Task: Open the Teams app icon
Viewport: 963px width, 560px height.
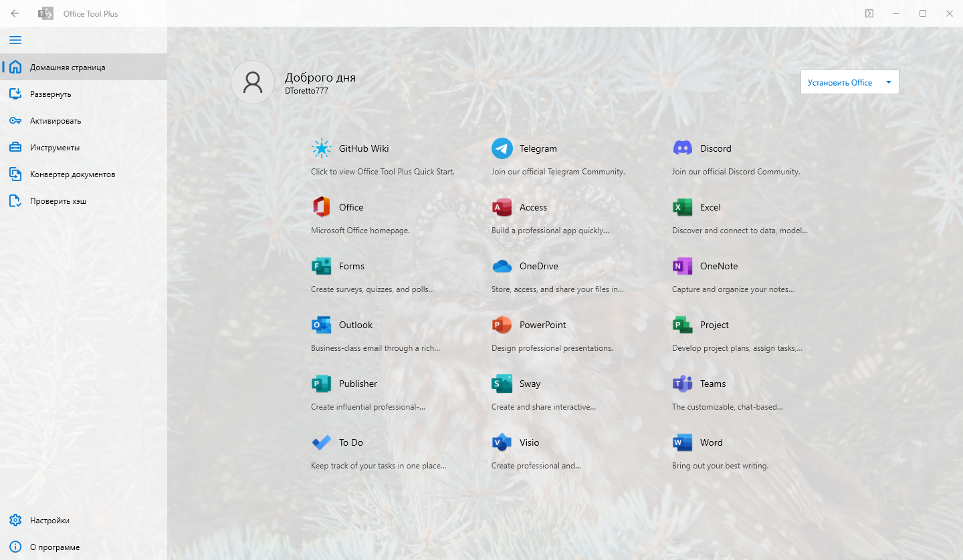Action: [683, 384]
